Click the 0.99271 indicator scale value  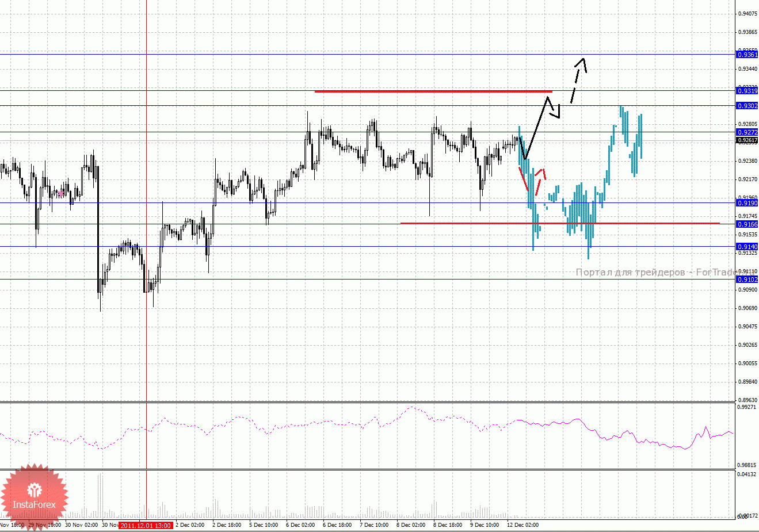pyautogui.click(x=747, y=407)
